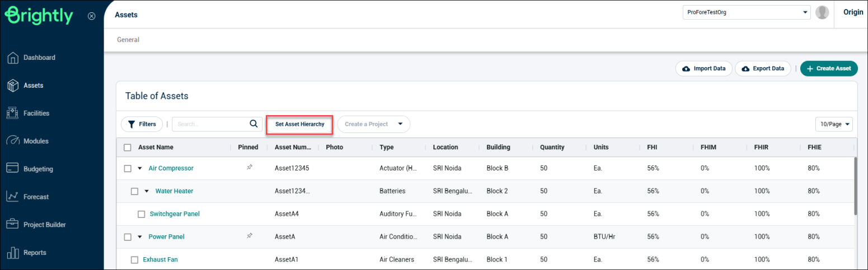Open Reports bar chart icon
Viewport: 868px width, 270px height.
[x=13, y=253]
